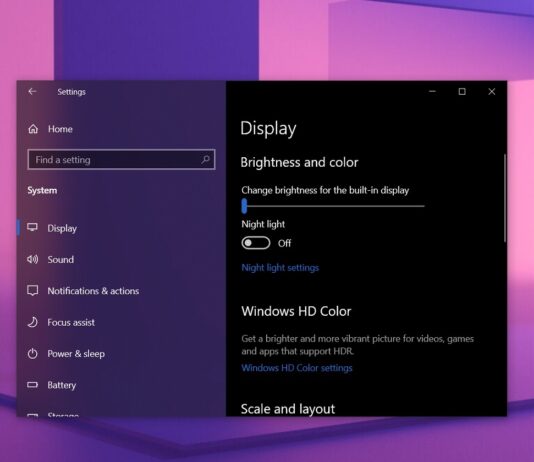Viewport: 534px width, 462px height.
Task: Click the 'Get a brighter and more vibrant' description
Action: pos(358,345)
